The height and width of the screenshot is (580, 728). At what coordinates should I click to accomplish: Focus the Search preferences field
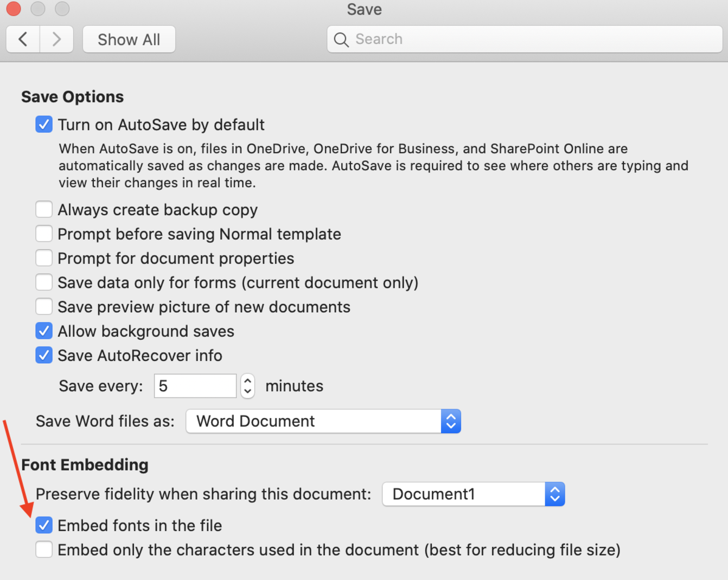532,39
